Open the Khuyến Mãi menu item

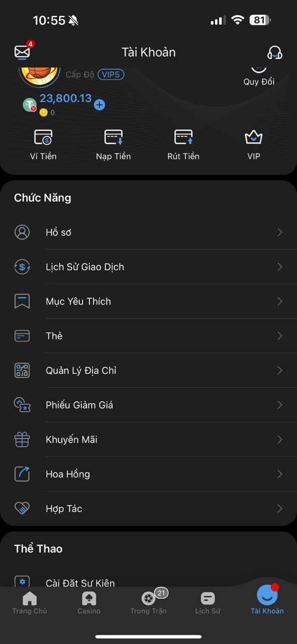tap(148, 440)
